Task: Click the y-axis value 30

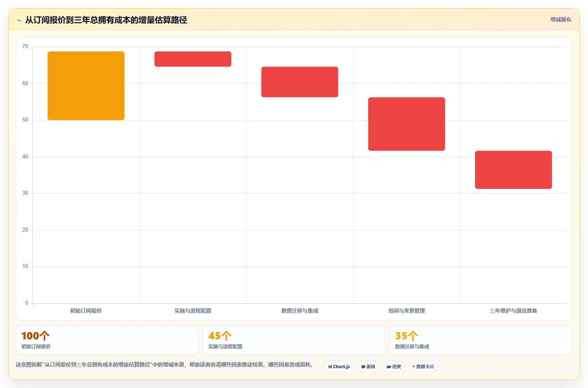Action: point(25,193)
